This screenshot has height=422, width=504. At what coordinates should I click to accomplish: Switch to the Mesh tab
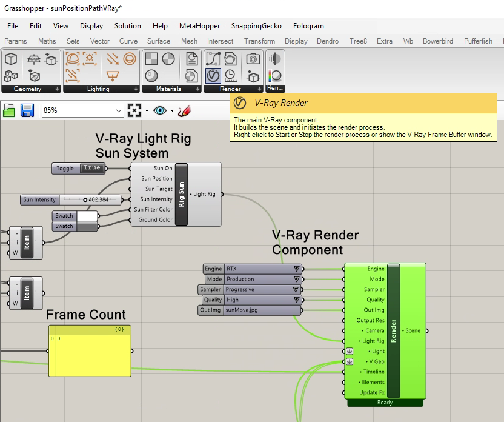click(x=189, y=41)
